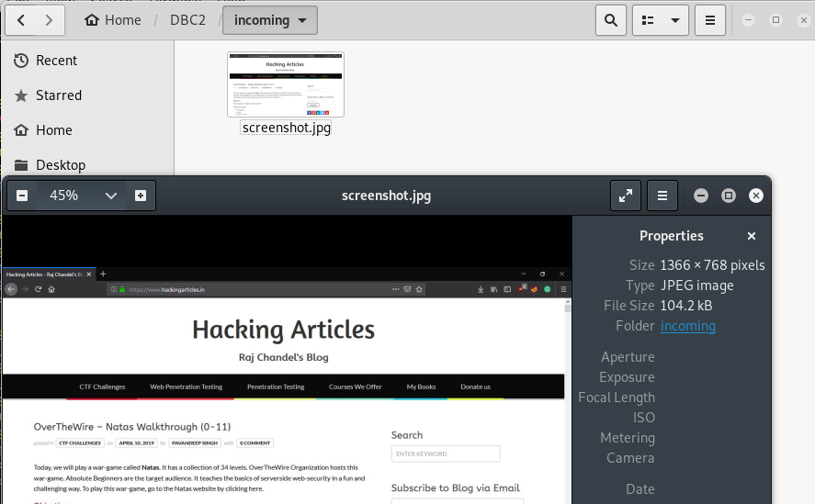Close the Properties panel
815x504 pixels.
coord(751,236)
